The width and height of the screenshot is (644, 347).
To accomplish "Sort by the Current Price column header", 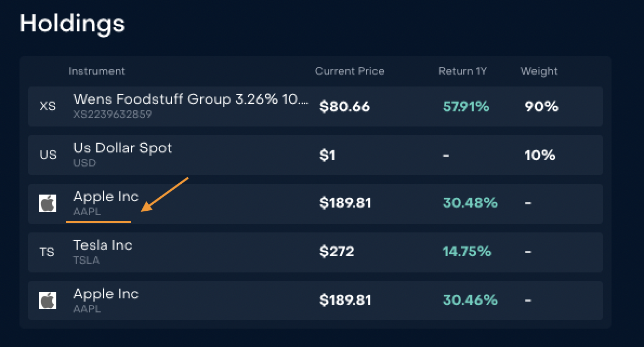I will pos(350,71).
